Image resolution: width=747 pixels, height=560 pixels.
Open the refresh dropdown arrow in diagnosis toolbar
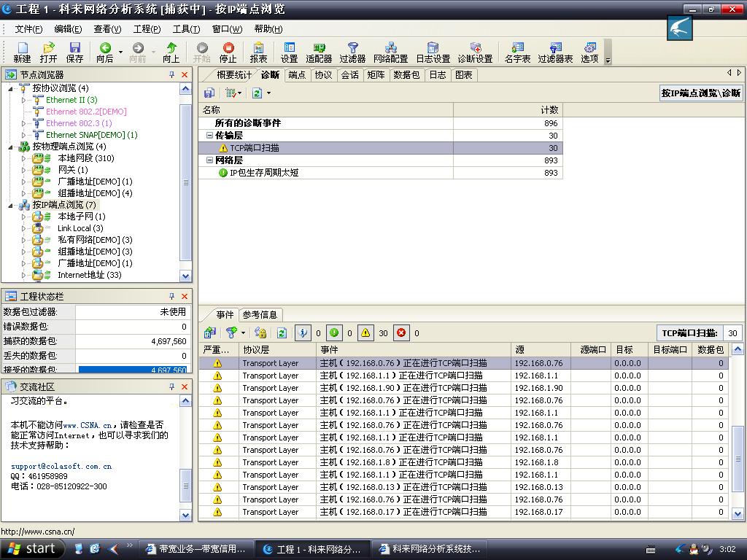coord(268,93)
